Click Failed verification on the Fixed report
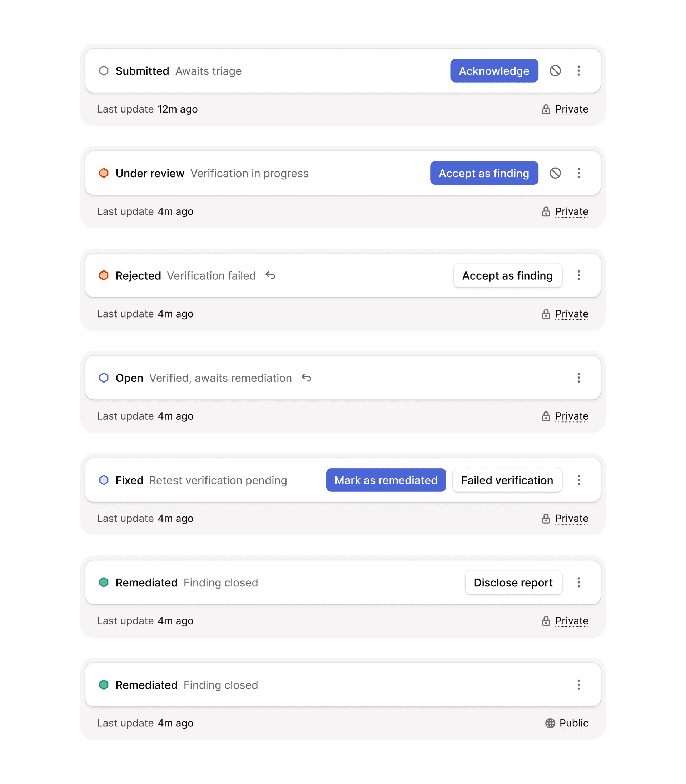Screen dimensions: 686x784 point(507,480)
